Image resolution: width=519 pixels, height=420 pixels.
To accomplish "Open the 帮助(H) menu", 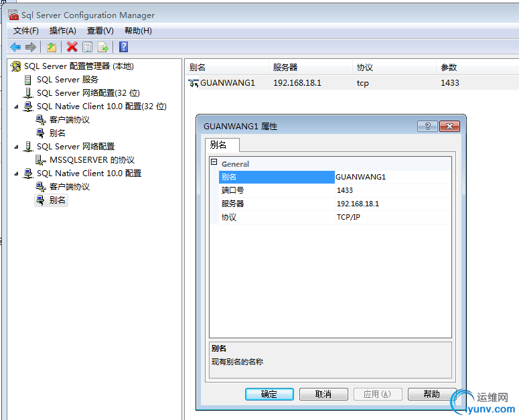I will [138, 31].
